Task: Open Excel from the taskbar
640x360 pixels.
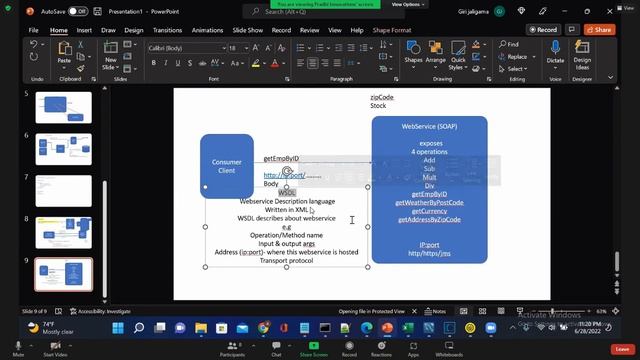Action: coord(408,328)
